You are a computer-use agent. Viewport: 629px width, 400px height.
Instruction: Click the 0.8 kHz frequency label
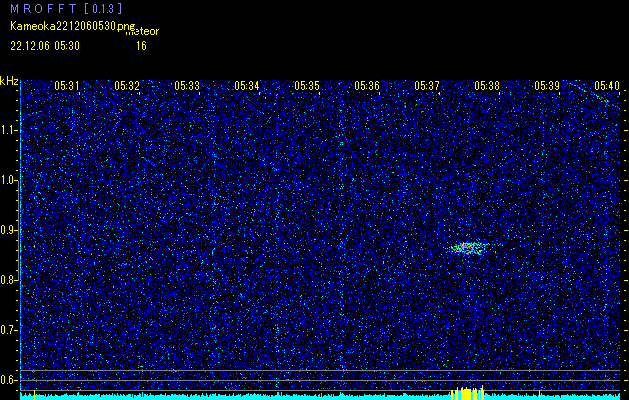coord(8,280)
